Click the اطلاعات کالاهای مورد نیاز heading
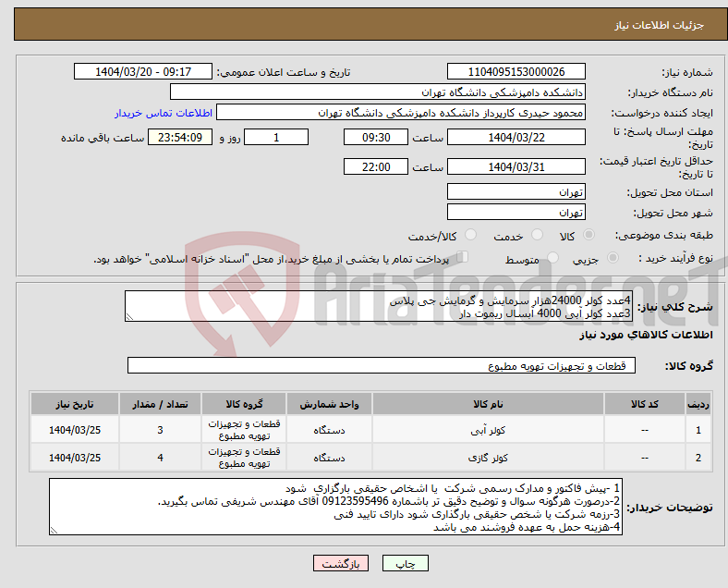 (x=646, y=335)
